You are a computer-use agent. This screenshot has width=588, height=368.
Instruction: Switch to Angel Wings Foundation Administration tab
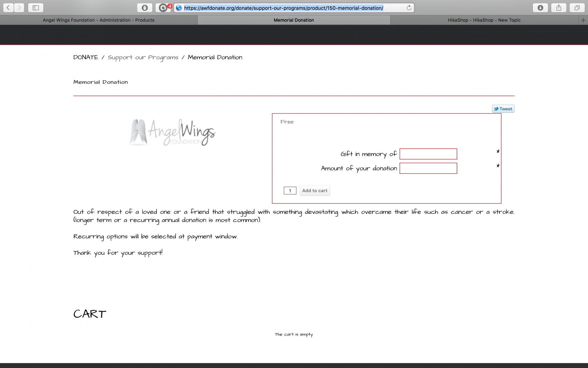98,20
